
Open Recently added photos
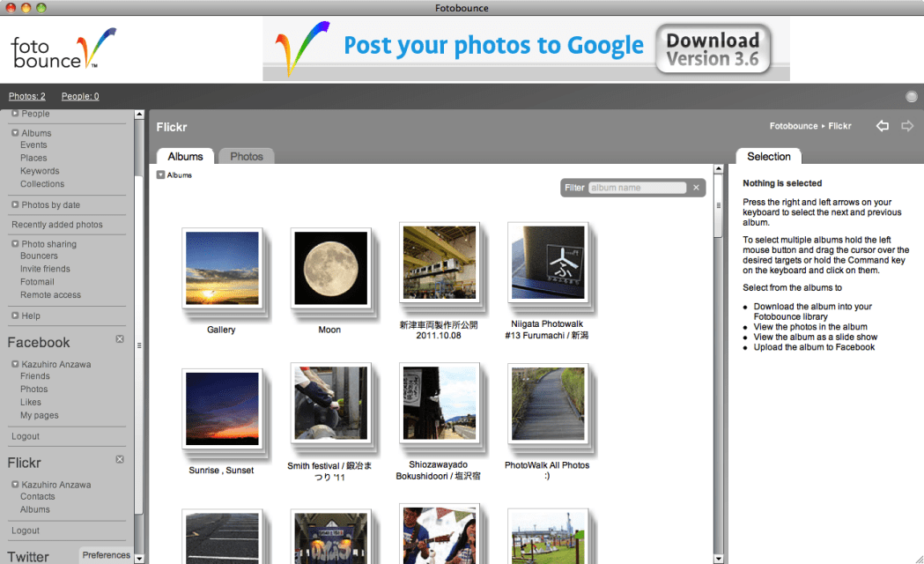(57, 225)
